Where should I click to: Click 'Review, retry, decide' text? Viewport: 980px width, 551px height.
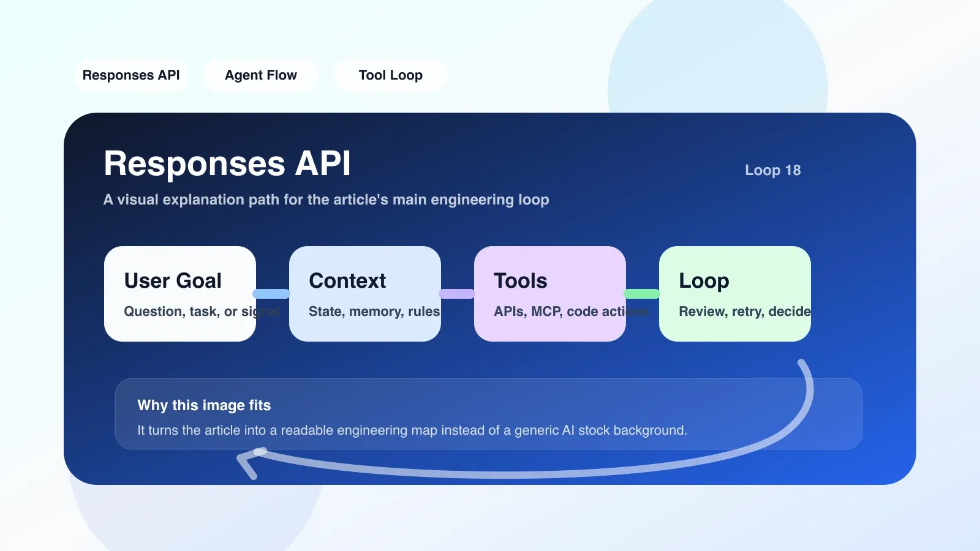[745, 312]
